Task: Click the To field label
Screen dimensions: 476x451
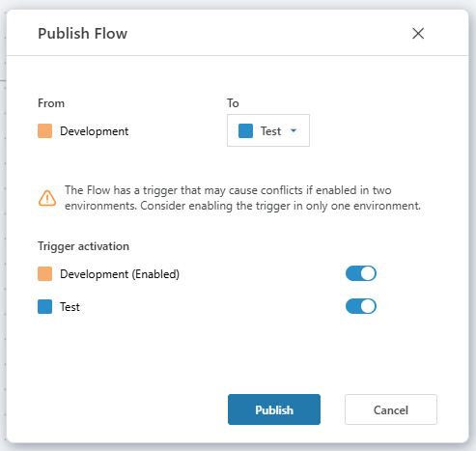Action: click(233, 103)
